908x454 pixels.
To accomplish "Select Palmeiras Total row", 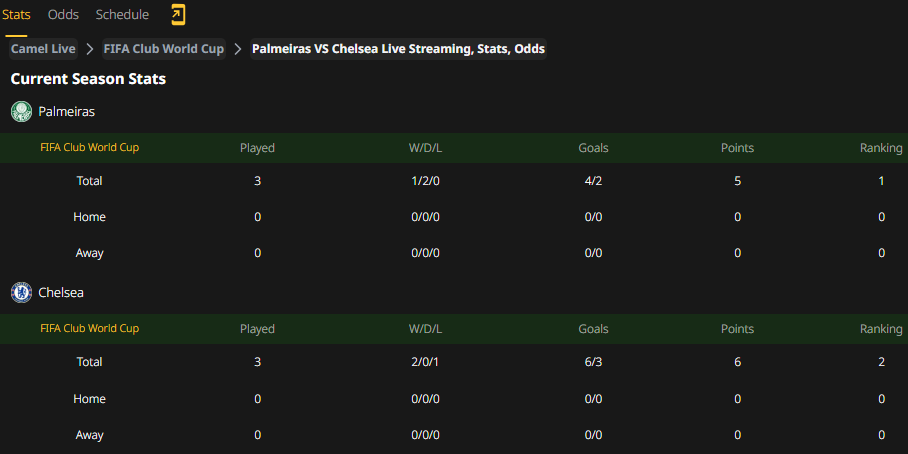I will [x=454, y=181].
